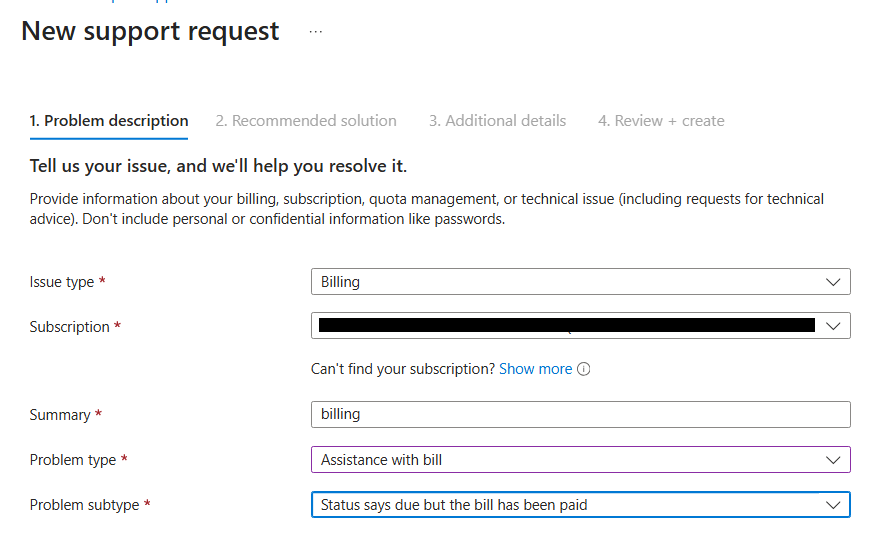The height and width of the screenshot is (549, 883).
Task: Go to the Additional details tab
Action: [x=497, y=121]
